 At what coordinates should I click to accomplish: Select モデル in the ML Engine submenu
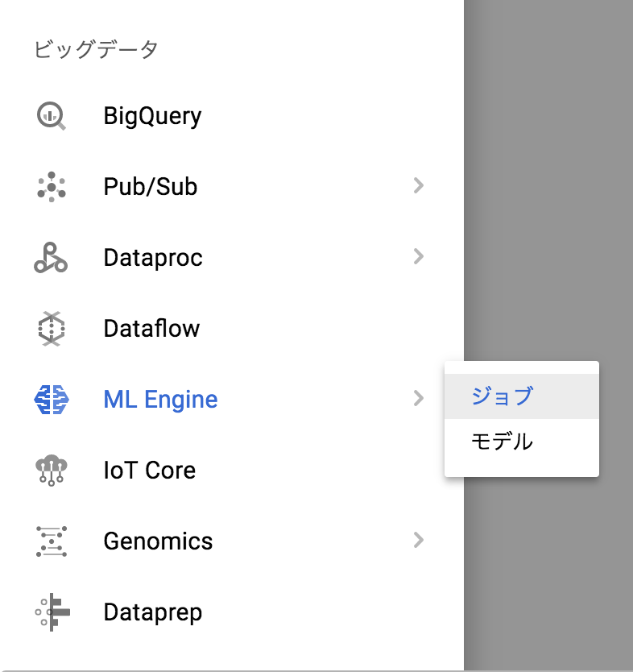502,442
